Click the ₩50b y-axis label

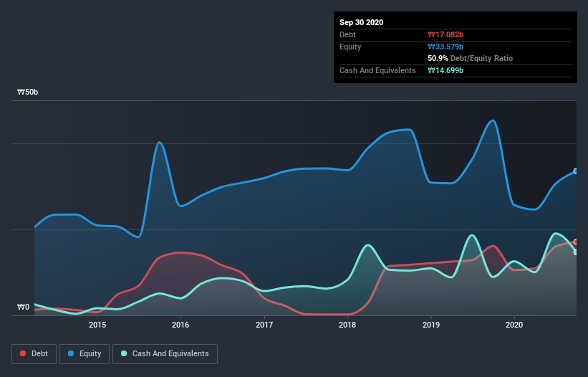click(x=27, y=92)
